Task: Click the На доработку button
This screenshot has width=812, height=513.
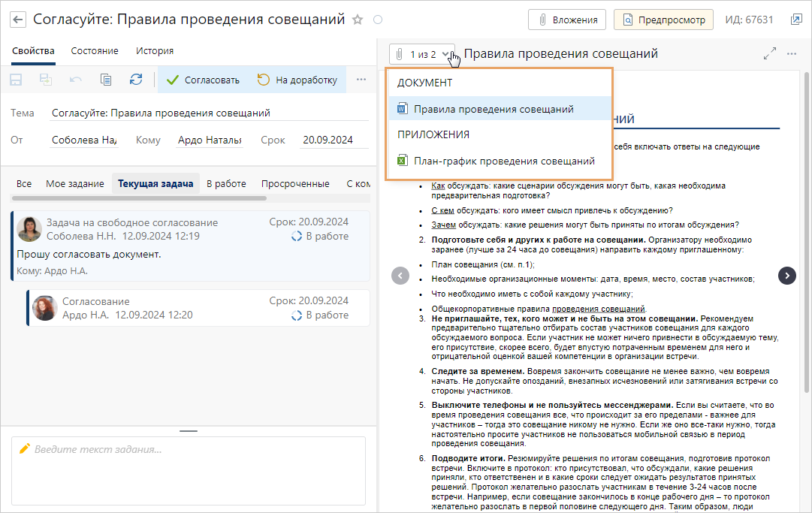Action: point(297,80)
